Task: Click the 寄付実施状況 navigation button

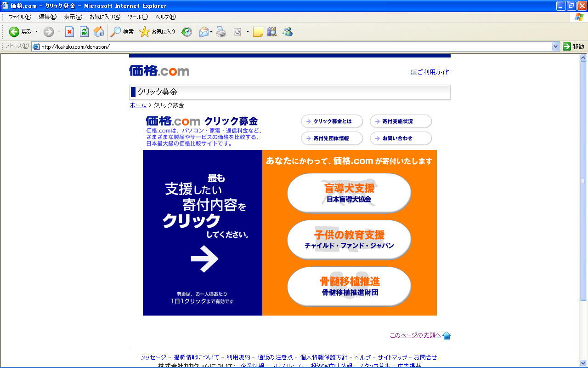Action: pos(401,121)
